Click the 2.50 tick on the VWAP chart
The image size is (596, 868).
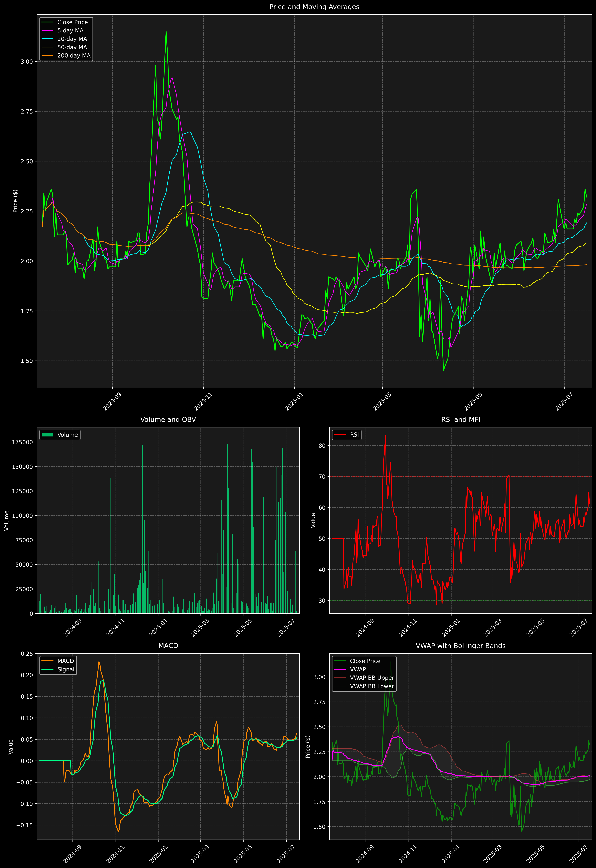pyautogui.click(x=319, y=727)
